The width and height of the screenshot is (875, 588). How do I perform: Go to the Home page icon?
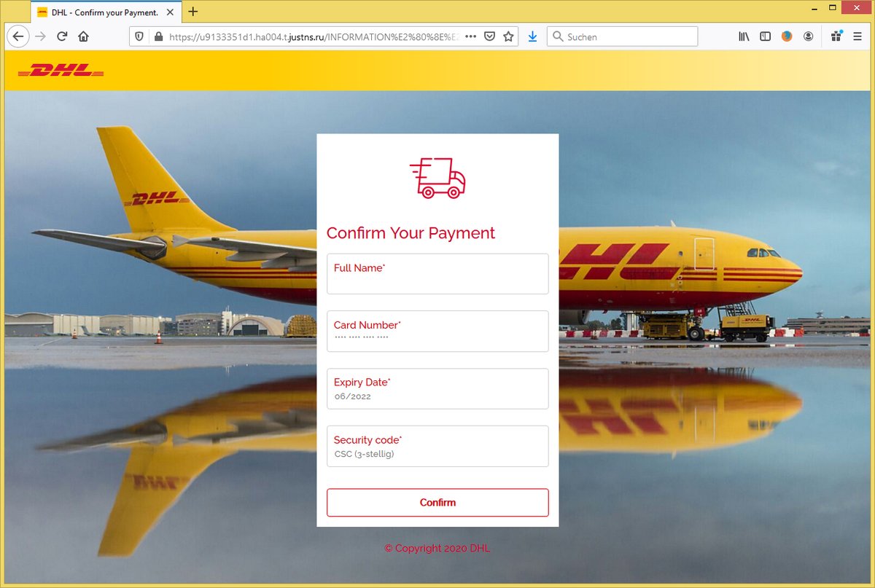click(83, 36)
